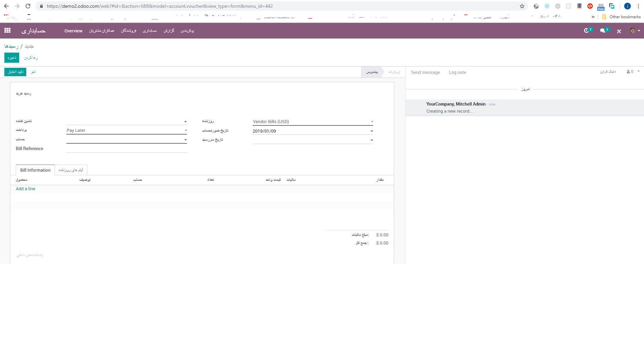This screenshot has height=346, width=644.
Task: Reload the page with refresh icon
Action: click(x=28, y=6)
